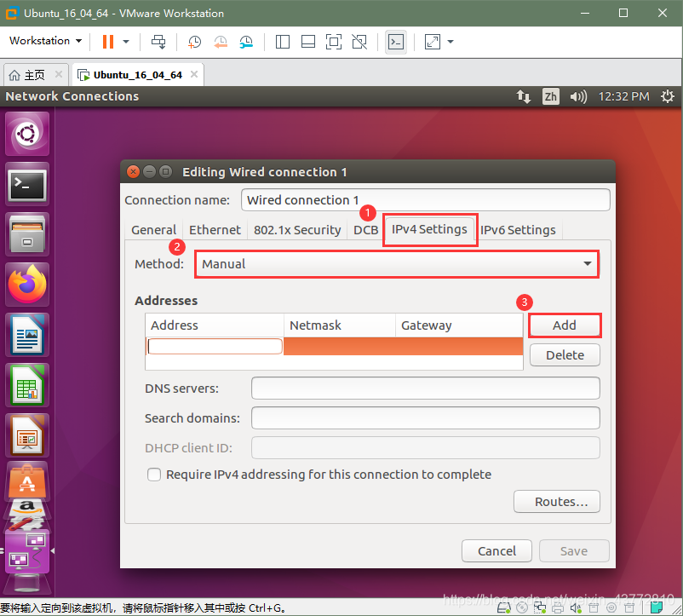Open the 802.1x Security tab
The width and height of the screenshot is (683, 616).
pyautogui.click(x=297, y=229)
